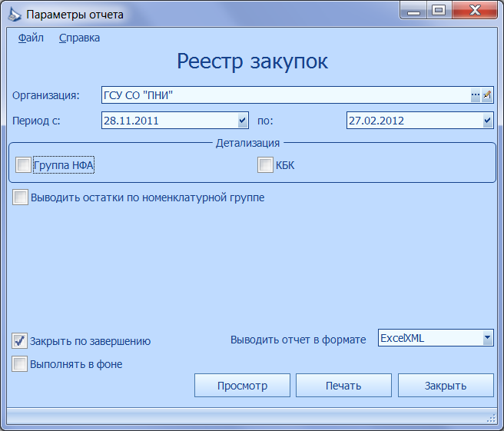Click the resize grip in status bar
This screenshot has width=504, height=431.
(x=491, y=418)
